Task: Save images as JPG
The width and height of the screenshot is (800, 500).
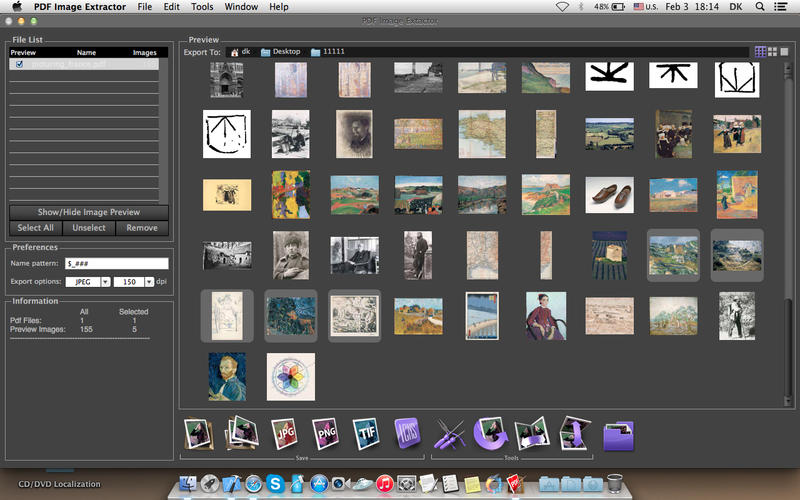Action: pos(284,434)
